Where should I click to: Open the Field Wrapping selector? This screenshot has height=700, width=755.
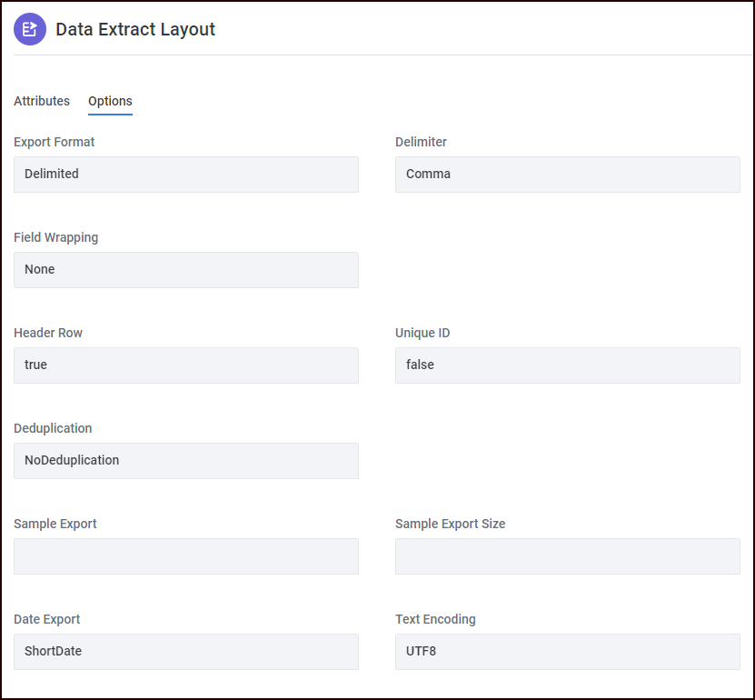tap(185, 269)
